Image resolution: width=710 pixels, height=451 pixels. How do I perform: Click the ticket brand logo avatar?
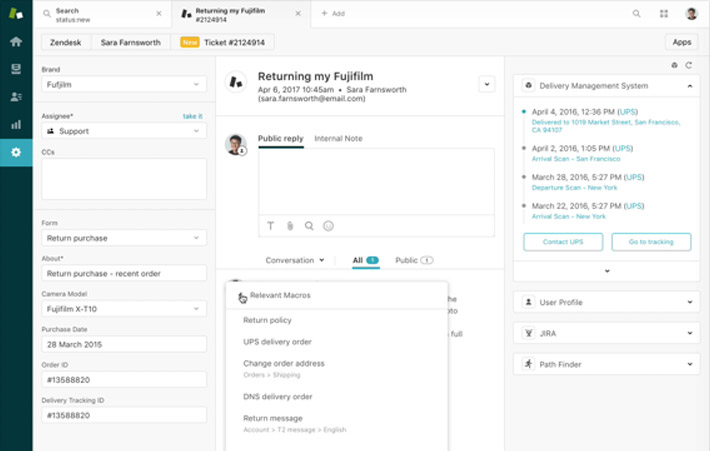236,82
